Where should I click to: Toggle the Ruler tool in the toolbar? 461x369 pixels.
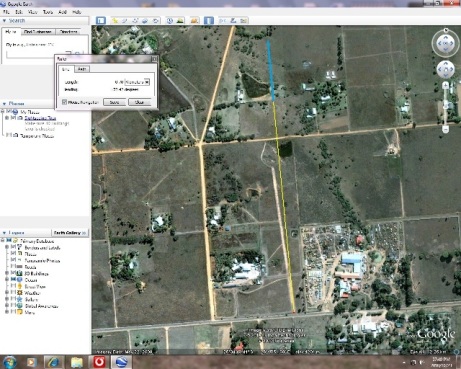pos(209,21)
